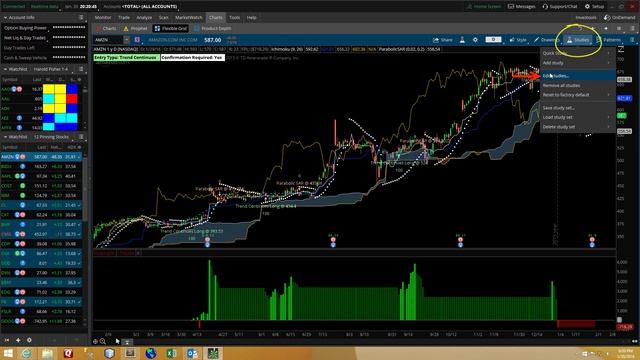Viewport: 640px width, 360px height.
Task: Choose Add study in the Studies menu
Action: click(x=578, y=63)
